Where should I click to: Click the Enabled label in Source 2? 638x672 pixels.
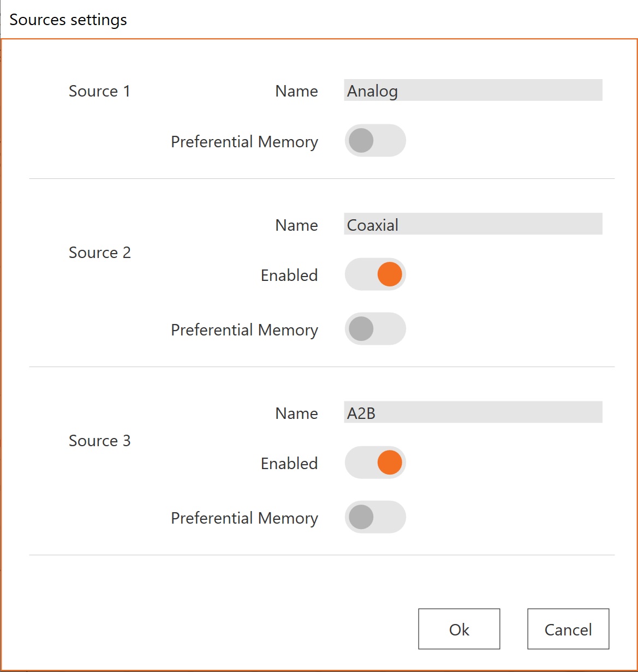[x=289, y=275]
